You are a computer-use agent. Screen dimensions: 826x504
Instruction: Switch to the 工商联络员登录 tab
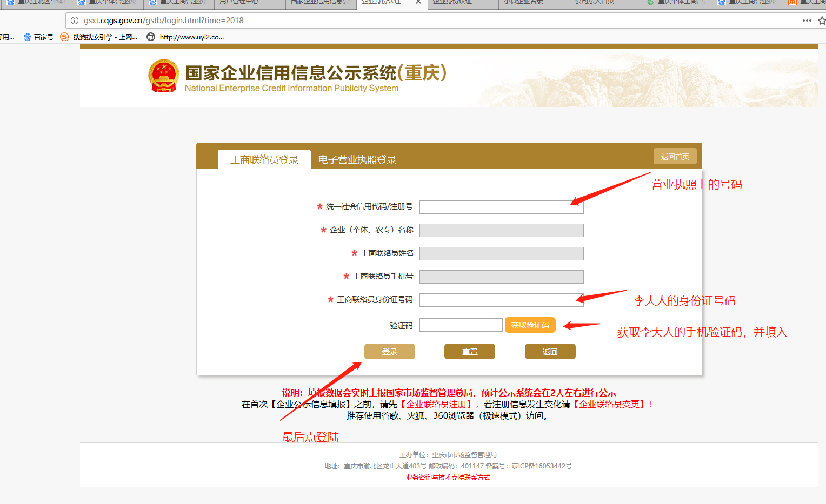[x=264, y=159]
